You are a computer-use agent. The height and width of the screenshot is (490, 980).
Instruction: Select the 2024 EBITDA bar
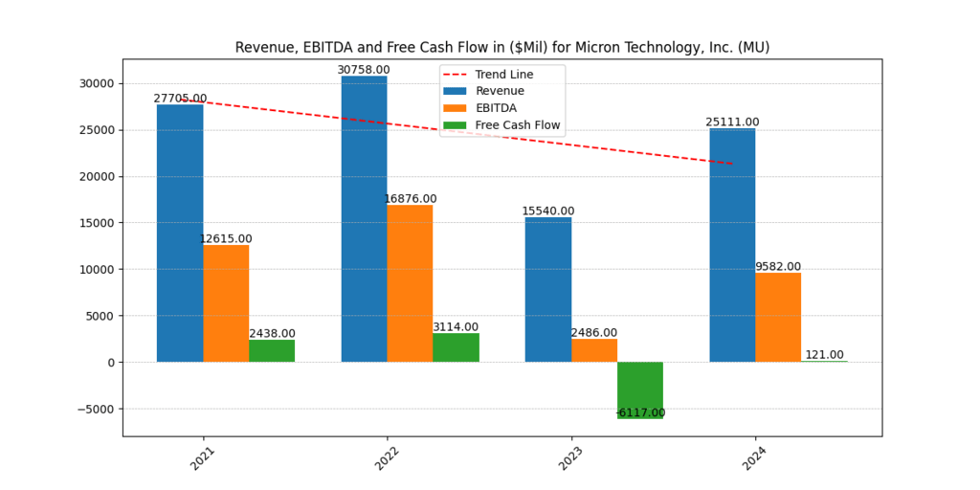(x=778, y=317)
